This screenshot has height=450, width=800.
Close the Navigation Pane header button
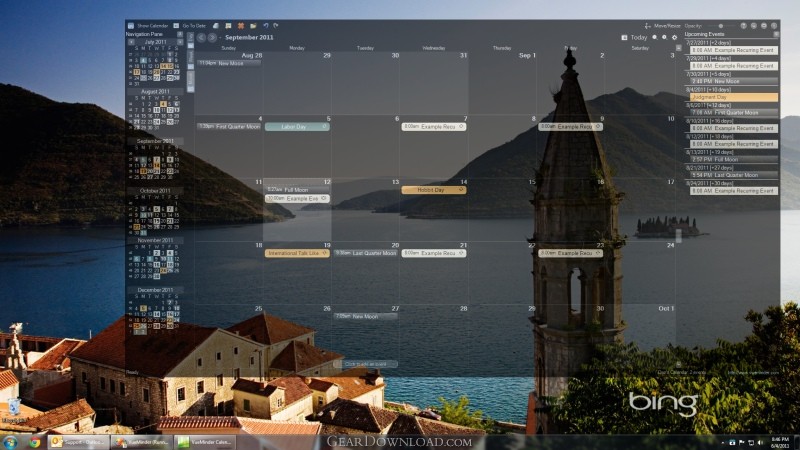coord(180,34)
